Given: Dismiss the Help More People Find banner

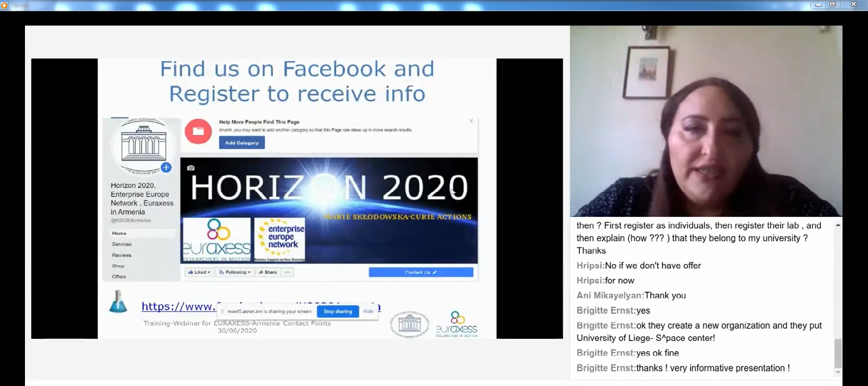Looking at the screenshot, I should (471, 121).
